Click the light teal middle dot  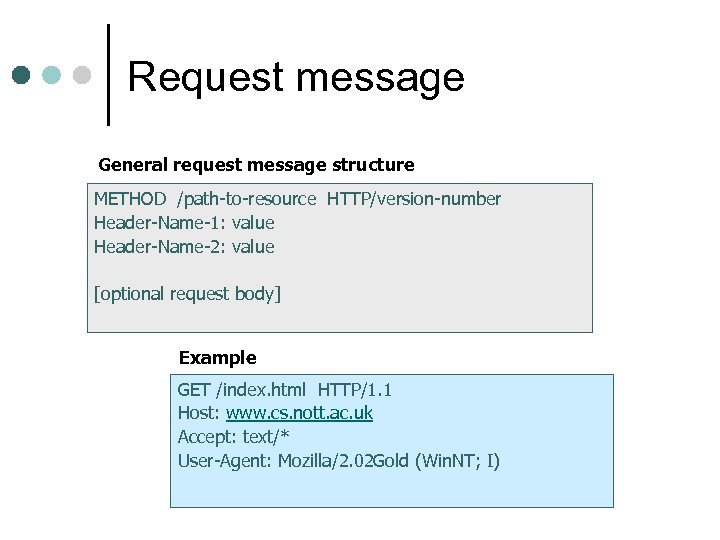pos(53,76)
